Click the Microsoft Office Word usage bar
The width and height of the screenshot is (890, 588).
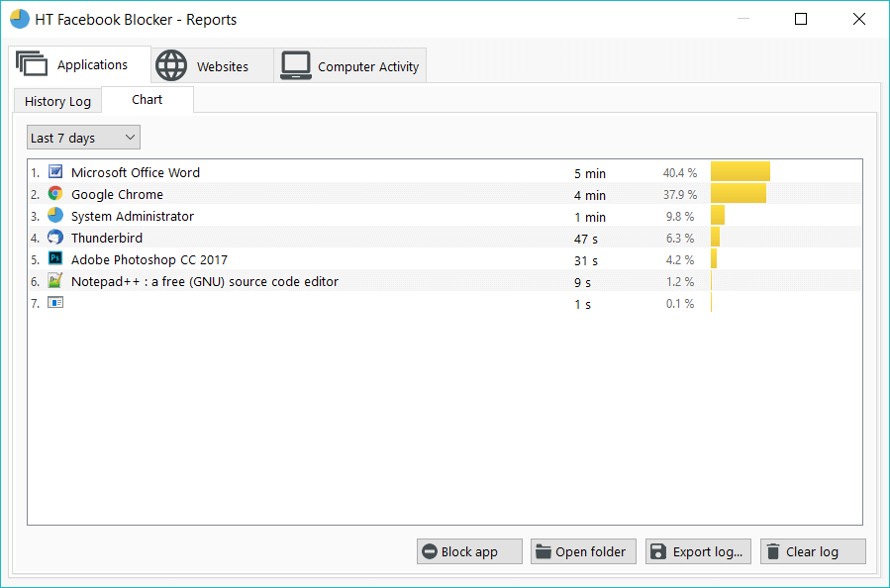[x=741, y=171]
